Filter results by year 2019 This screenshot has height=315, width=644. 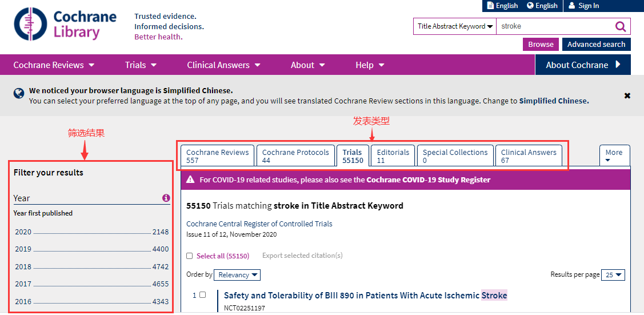point(91,249)
